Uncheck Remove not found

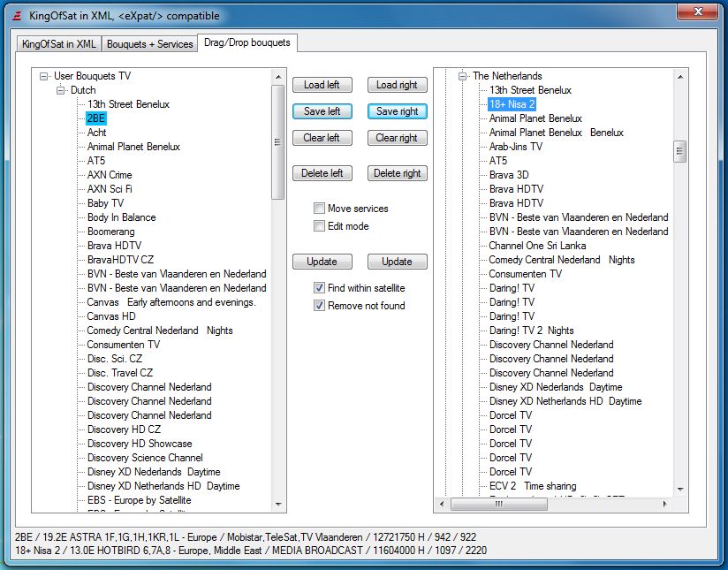click(x=319, y=305)
